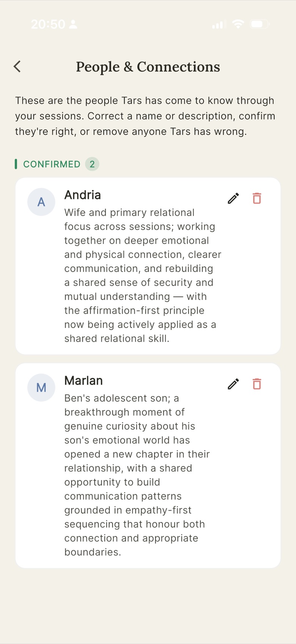The image size is (296, 644).
Task: Tap the confirmed count badge showing 2
Action: pos(92,164)
